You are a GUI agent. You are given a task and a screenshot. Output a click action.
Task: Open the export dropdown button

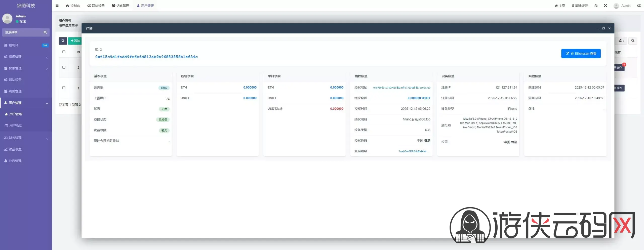(621, 41)
